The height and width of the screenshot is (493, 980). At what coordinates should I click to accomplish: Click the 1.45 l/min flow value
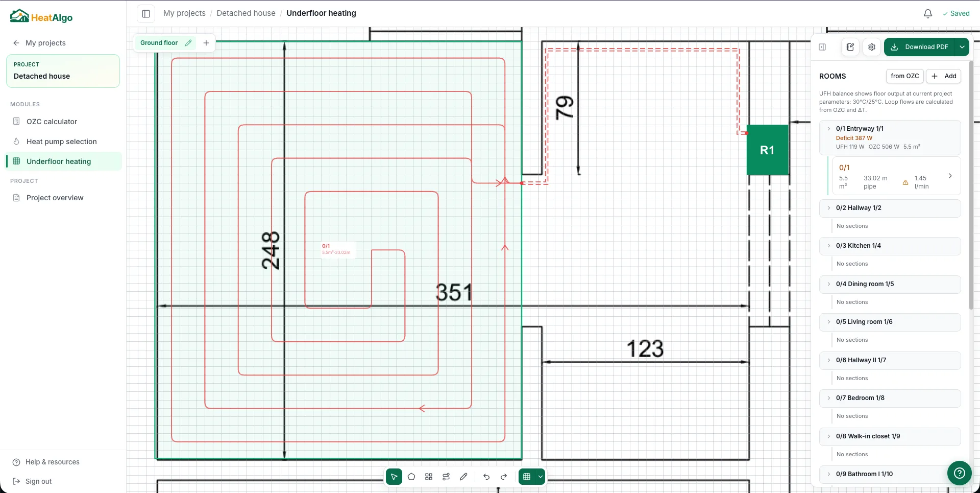point(922,182)
